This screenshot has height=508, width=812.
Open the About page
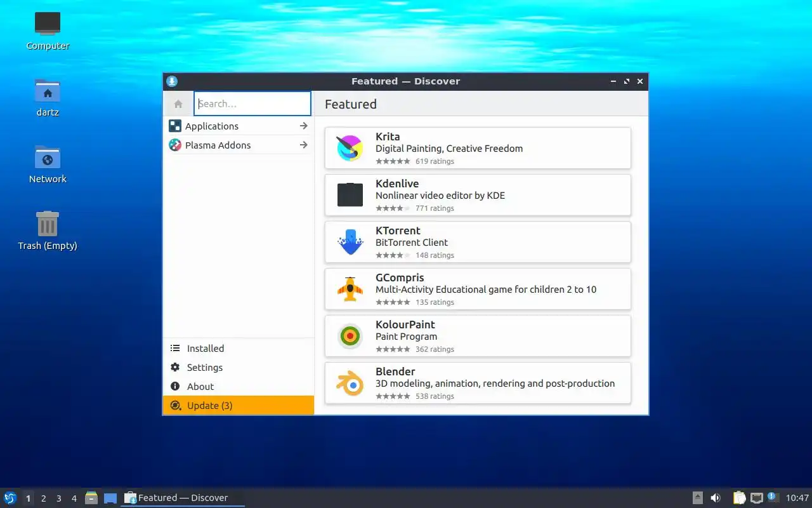pos(239,386)
